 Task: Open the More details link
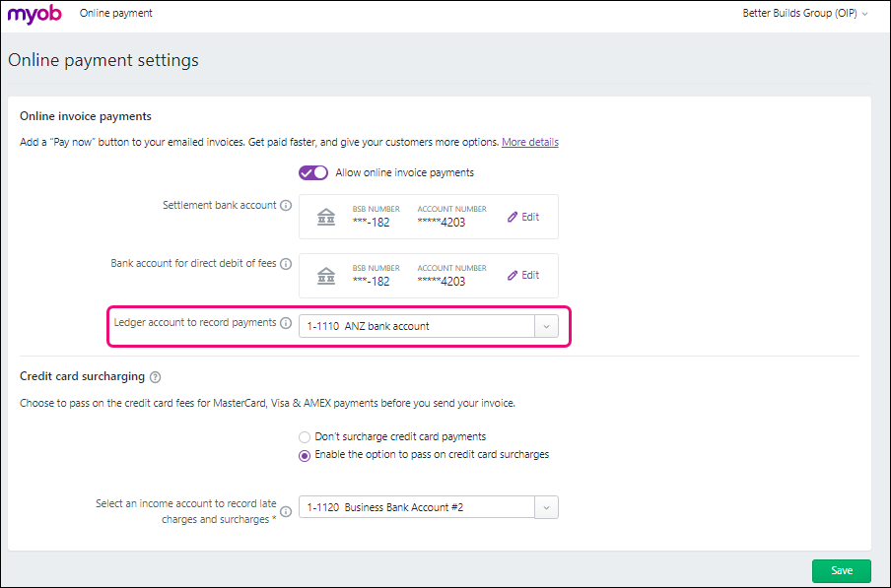[x=529, y=142]
